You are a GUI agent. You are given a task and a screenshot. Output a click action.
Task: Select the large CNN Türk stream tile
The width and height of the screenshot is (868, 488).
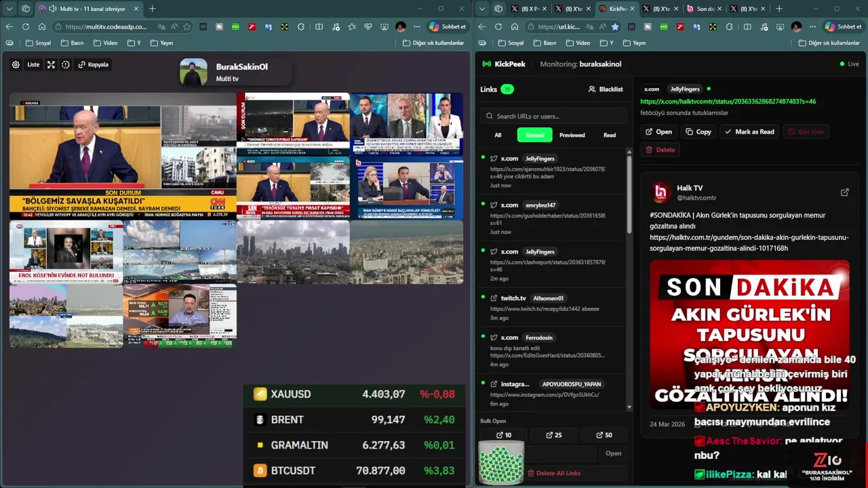click(x=123, y=156)
